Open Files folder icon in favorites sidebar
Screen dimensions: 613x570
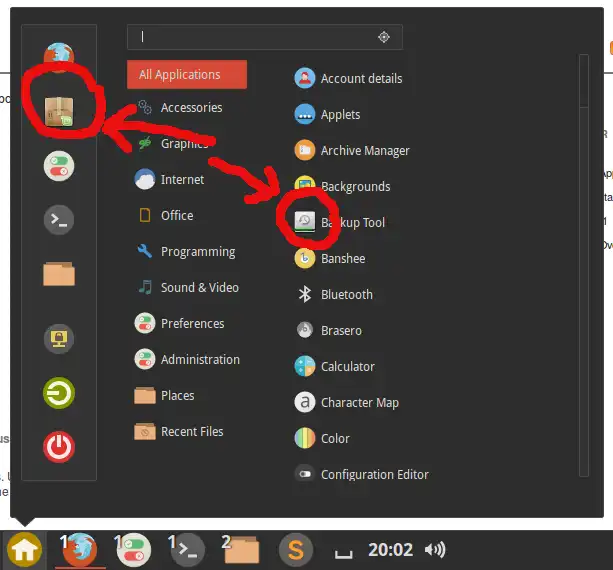pyautogui.click(x=59, y=274)
